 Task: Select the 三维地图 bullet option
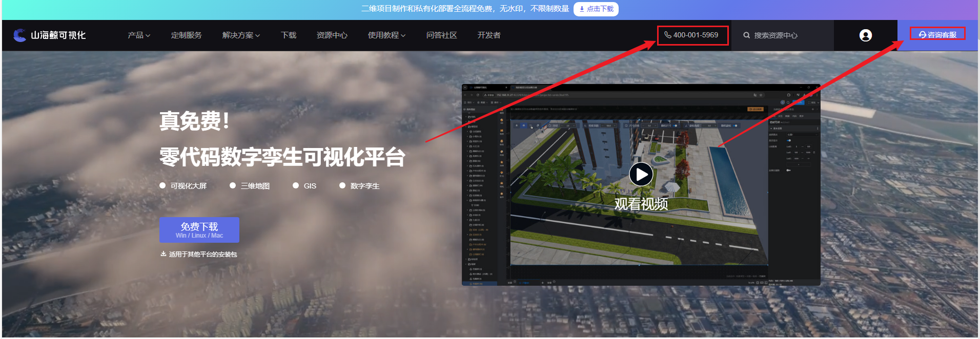233,186
